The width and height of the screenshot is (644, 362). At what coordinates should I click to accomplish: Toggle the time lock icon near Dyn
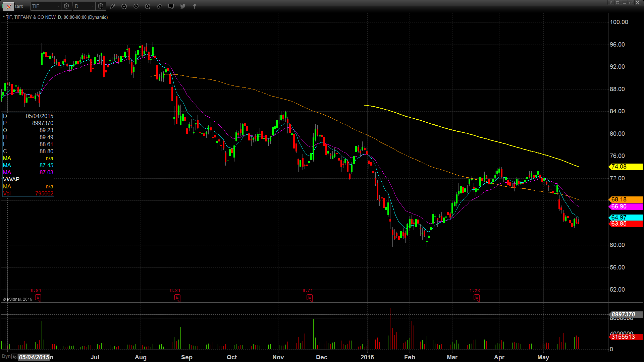pos(14,357)
